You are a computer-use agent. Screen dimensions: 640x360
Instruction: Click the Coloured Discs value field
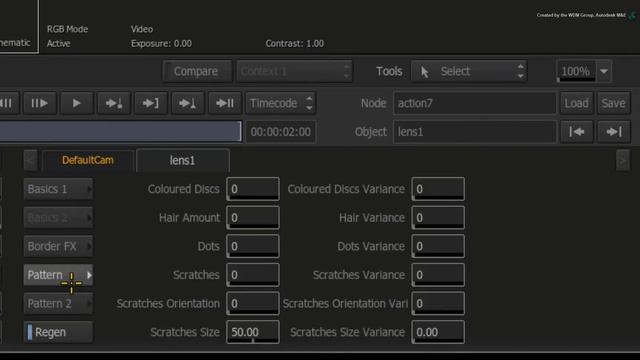253,189
